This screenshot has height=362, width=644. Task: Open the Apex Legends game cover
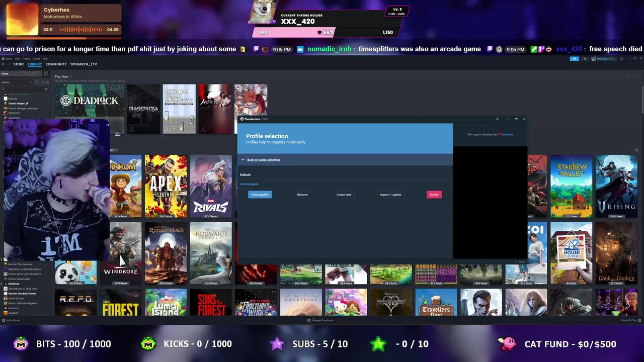tap(166, 187)
